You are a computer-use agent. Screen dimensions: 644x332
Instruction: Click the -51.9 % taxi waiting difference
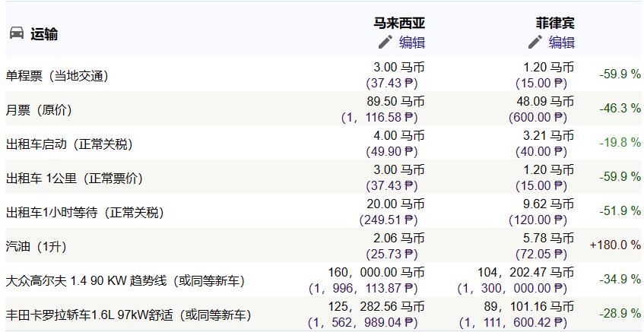point(620,211)
